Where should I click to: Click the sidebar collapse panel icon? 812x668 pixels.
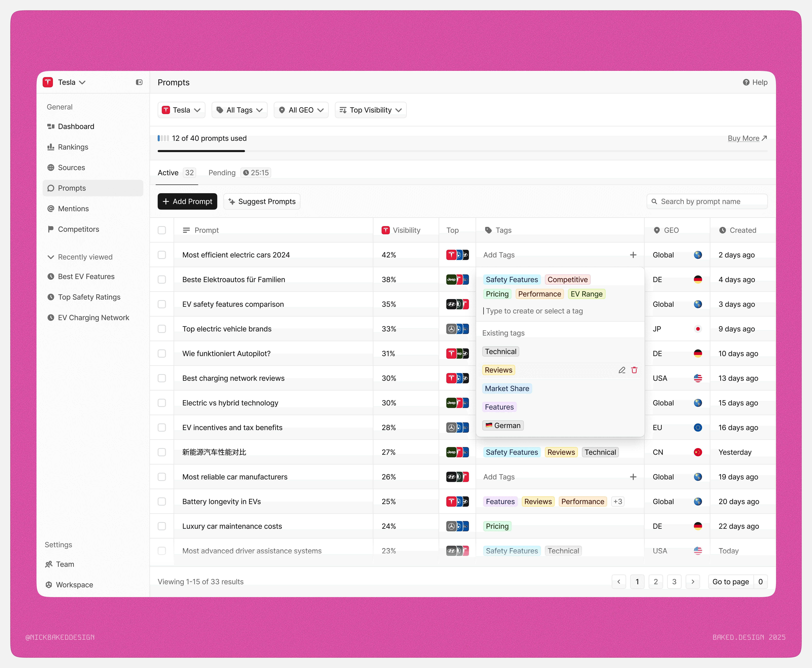(x=139, y=82)
